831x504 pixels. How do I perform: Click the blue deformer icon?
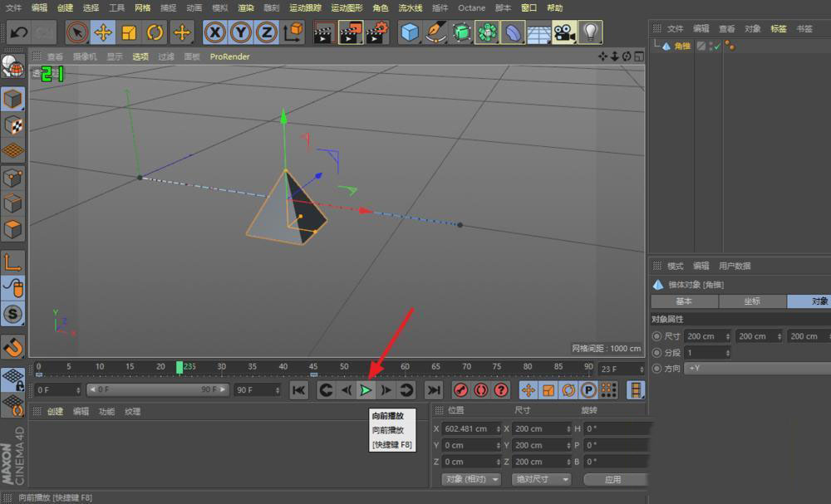tap(513, 33)
